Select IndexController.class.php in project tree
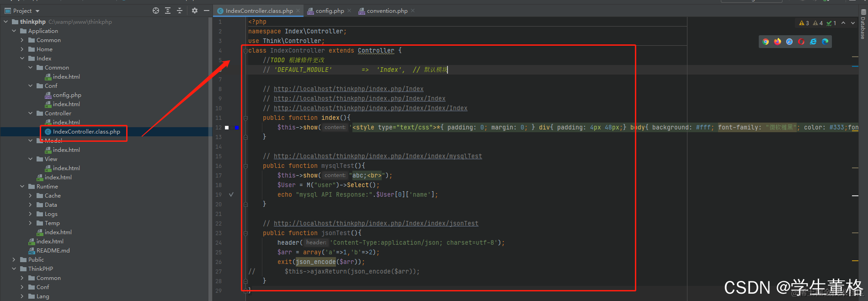This screenshot has height=301, width=868. [x=86, y=131]
